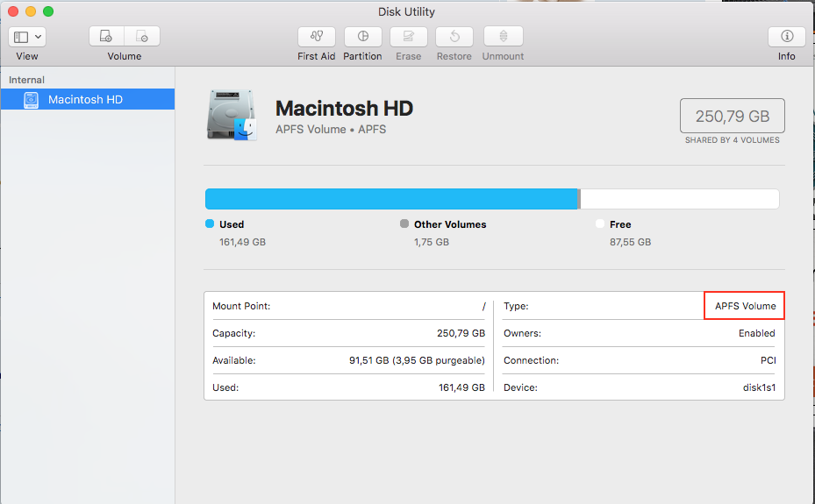The height and width of the screenshot is (504, 815).
Task: Click the Restore toolbar icon
Action: pyautogui.click(x=454, y=37)
